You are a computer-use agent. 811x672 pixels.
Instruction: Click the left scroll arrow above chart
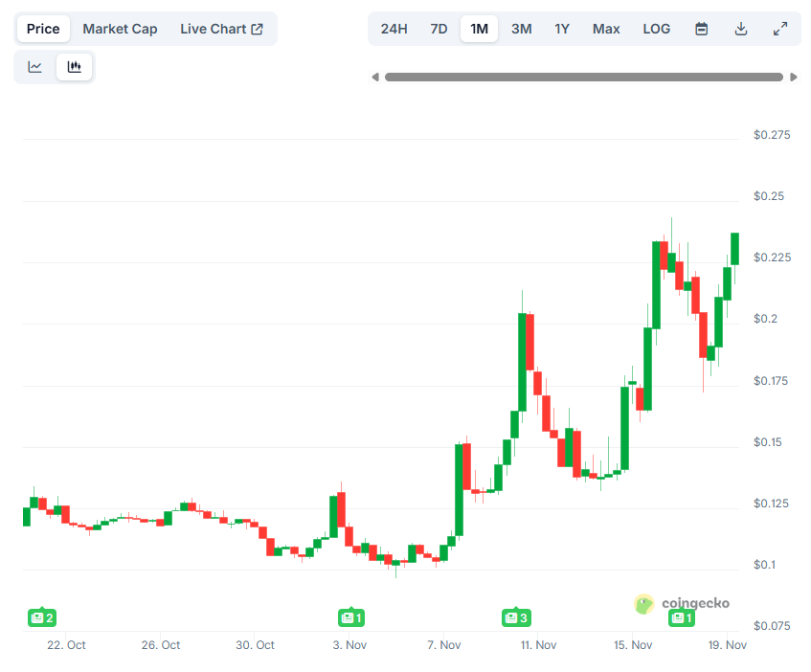pos(374,77)
